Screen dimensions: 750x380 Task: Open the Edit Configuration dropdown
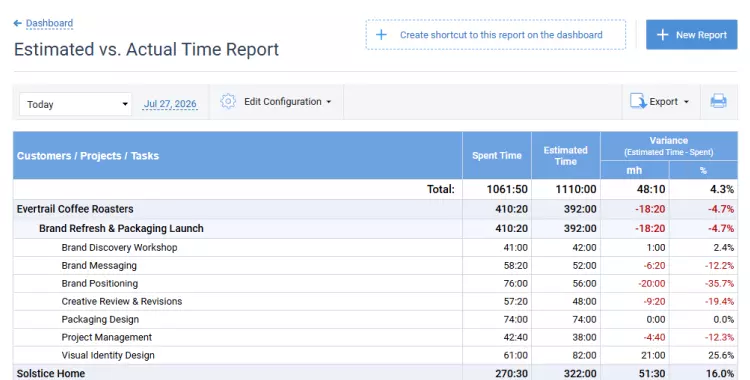click(287, 101)
